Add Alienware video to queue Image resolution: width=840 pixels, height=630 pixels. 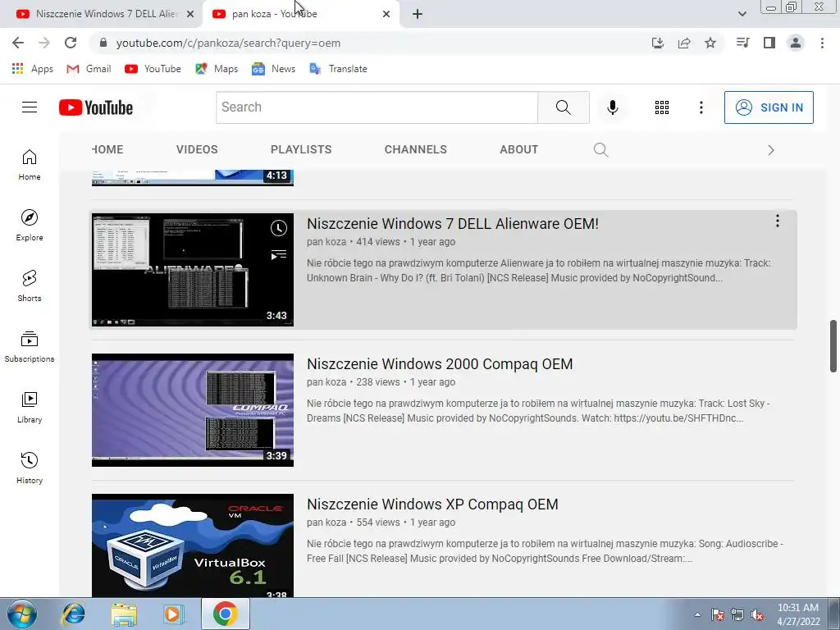(279, 255)
